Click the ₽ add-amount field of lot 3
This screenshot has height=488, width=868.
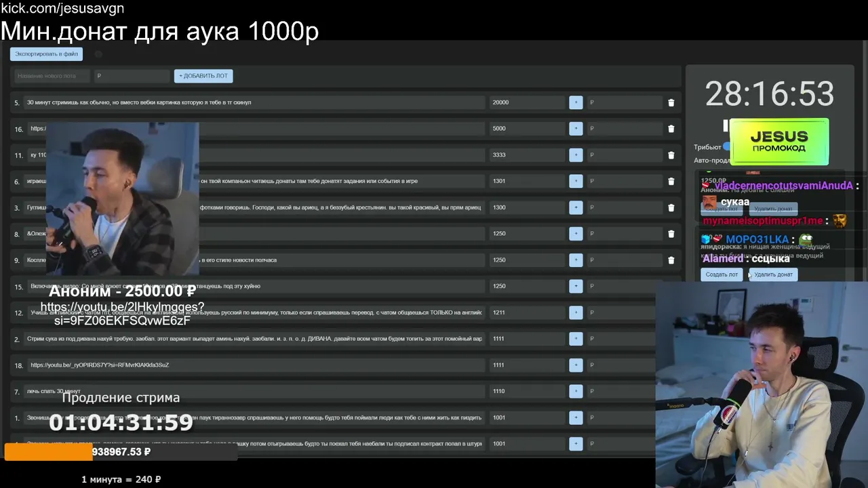[x=625, y=207]
